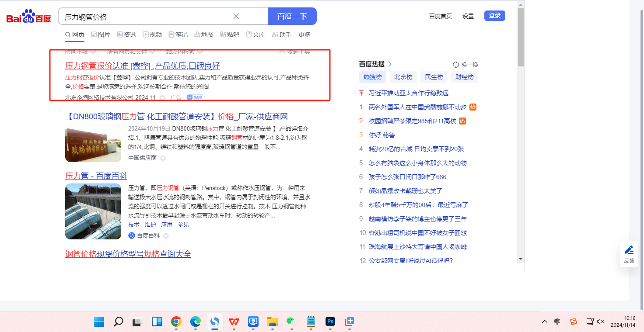Click the Baidu logo
The image size is (644, 332).
click(x=29, y=17)
